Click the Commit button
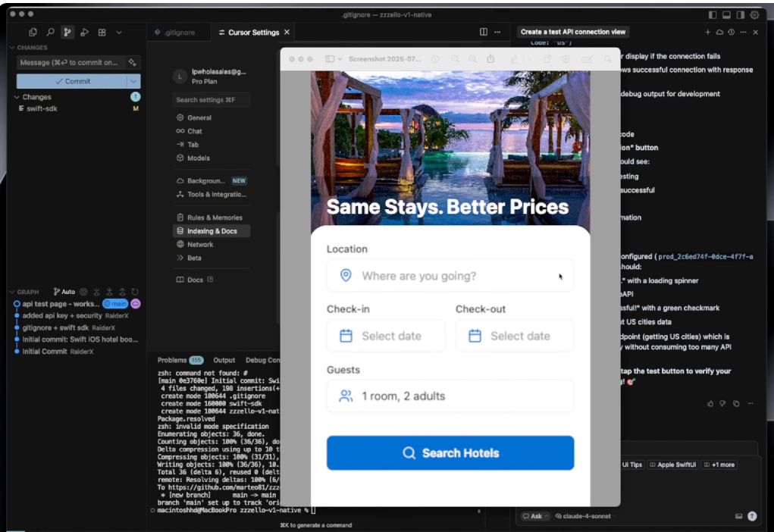This screenshot has height=532, width=774. pyautogui.click(x=72, y=81)
